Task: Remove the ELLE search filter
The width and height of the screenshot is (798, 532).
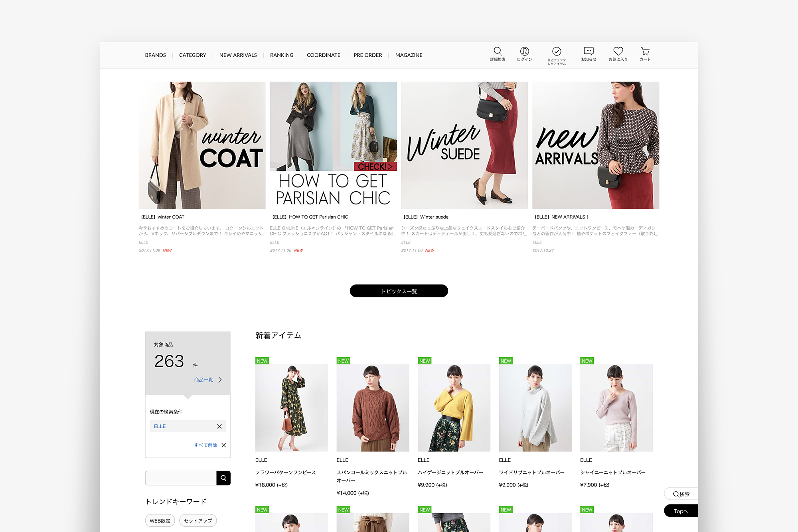Action: tap(219, 426)
